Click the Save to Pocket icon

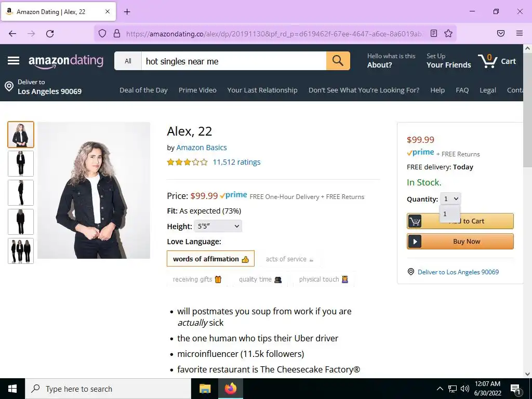pos(501,33)
